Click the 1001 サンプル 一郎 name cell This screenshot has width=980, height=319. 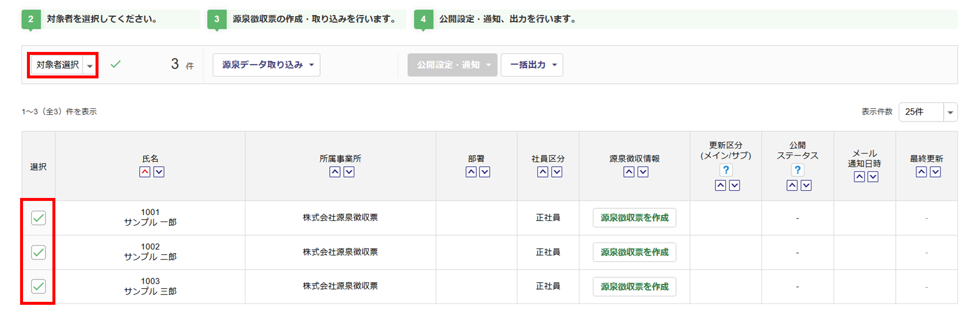pyautogui.click(x=150, y=218)
